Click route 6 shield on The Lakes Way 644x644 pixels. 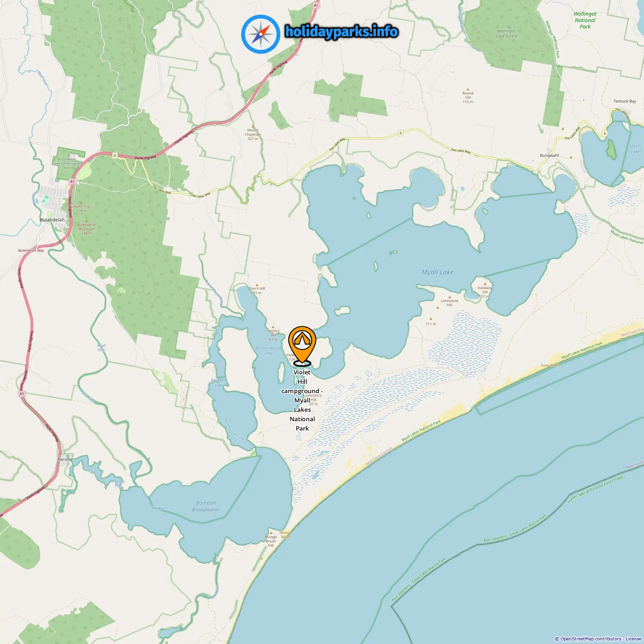[x=401, y=133]
